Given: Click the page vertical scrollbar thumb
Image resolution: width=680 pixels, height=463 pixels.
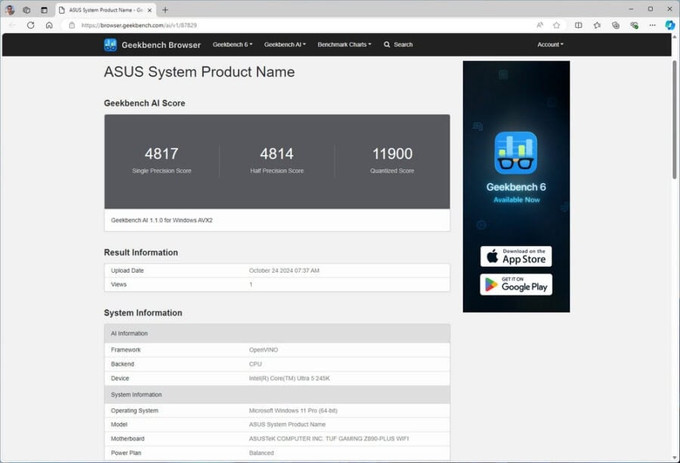Looking at the screenshot, I should click(x=674, y=119).
